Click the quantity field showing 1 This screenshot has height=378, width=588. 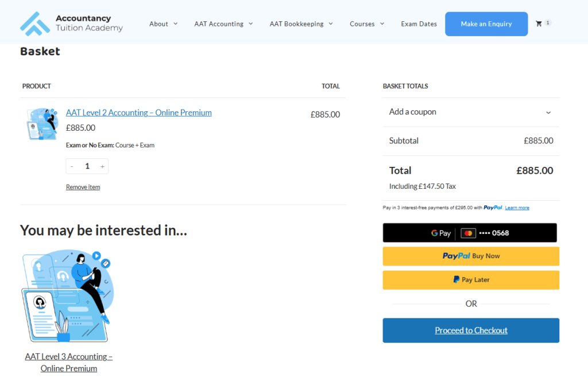(x=87, y=166)
